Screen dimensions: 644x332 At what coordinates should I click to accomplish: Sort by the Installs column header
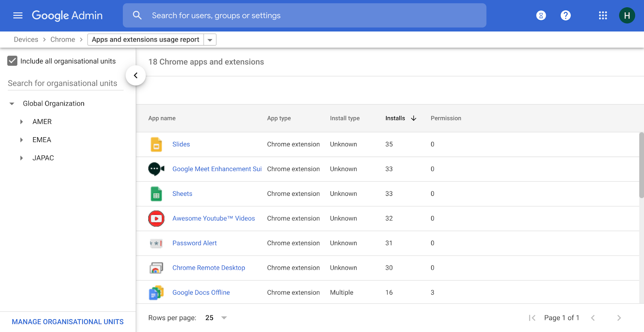[395, 118]
